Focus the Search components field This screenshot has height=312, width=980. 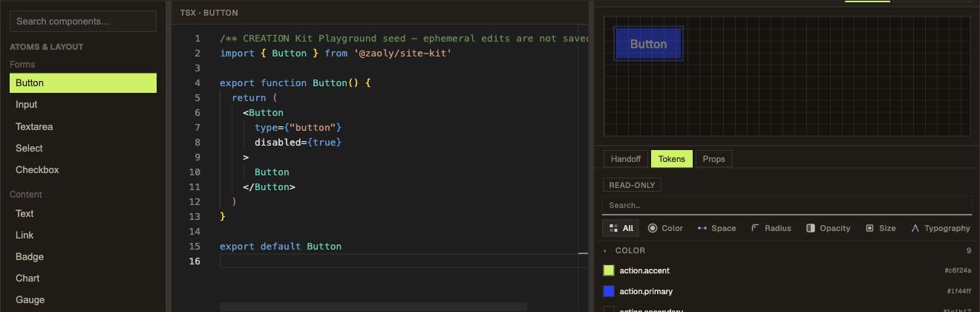[x=83, y=22]
